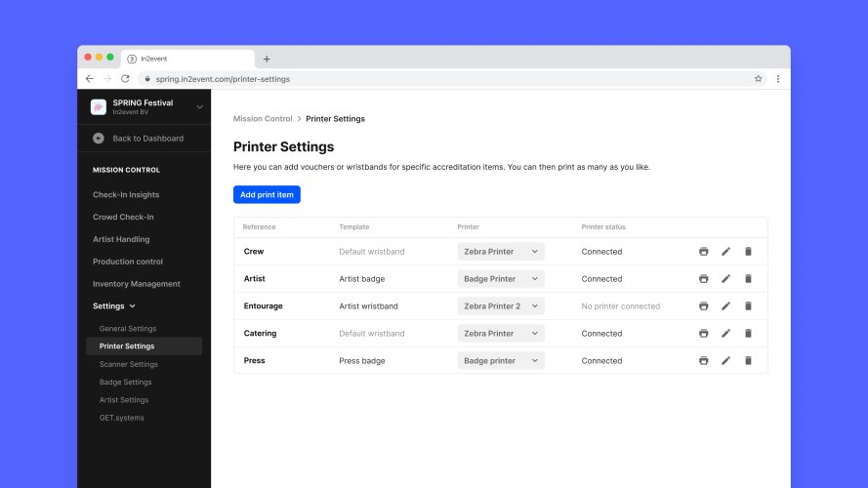Click the Add print item button
The height and width of the screenshot is (488, 868).
267,195
